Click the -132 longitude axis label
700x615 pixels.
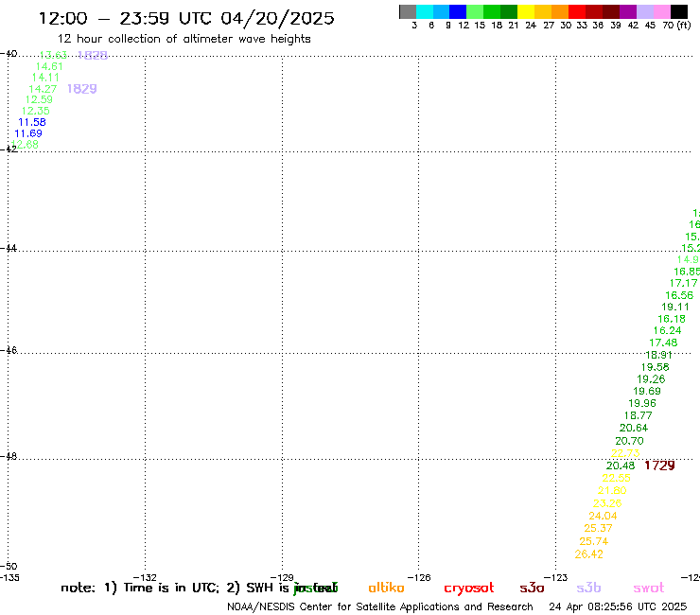[145, 577]
